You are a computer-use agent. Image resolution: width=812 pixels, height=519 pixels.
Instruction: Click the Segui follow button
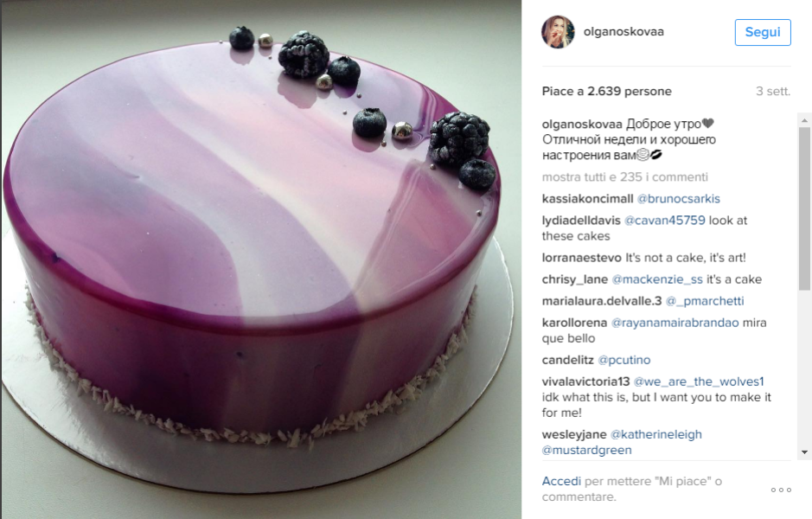pos(763,32)
